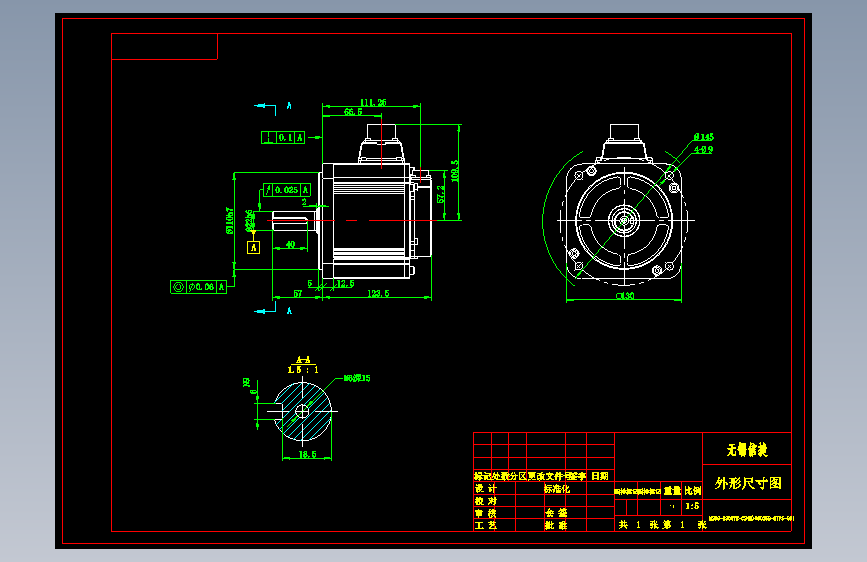Click the 比例 header cell
867x562 pixels.
tap(692, 490)
